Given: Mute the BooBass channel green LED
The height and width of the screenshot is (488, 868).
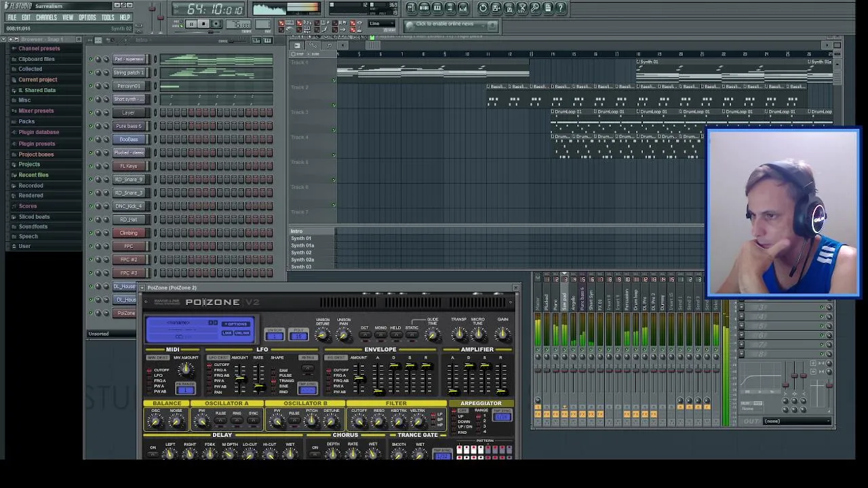Looking at the screenshot, I should 91,139.
